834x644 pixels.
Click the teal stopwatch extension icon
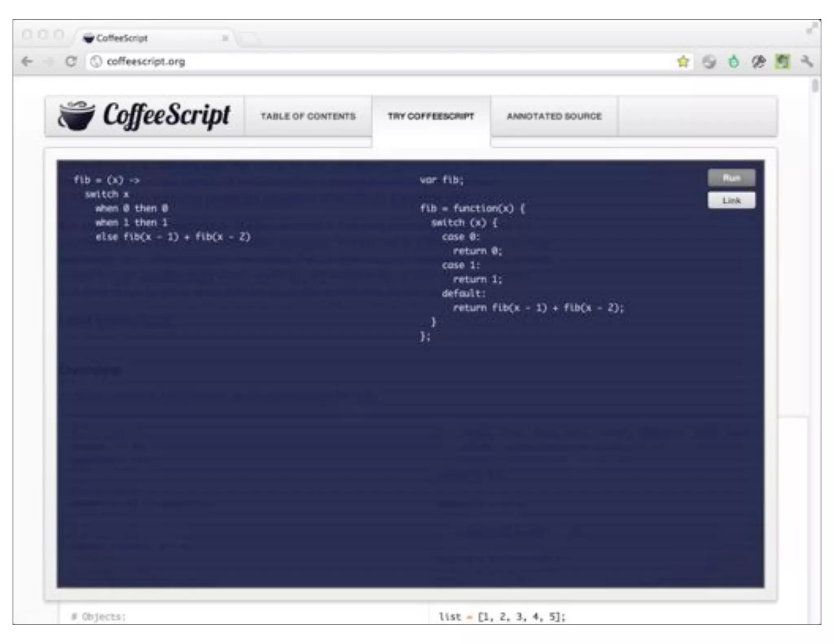point(733,62)
